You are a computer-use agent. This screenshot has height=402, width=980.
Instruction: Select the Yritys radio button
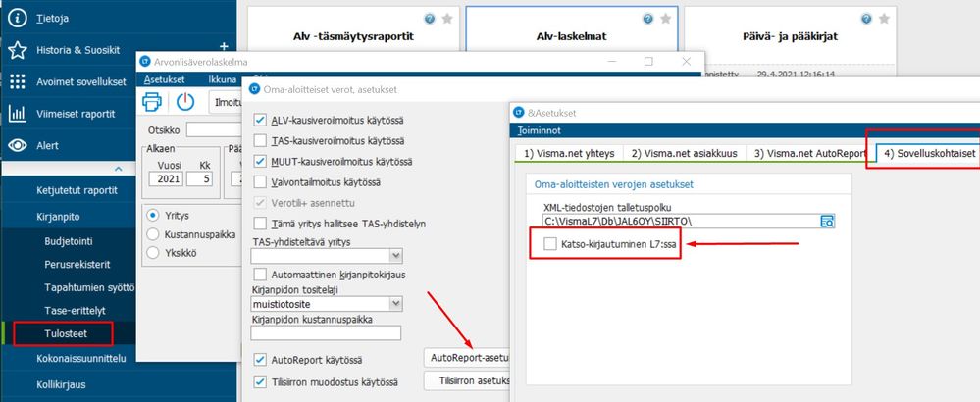[152, 216]
